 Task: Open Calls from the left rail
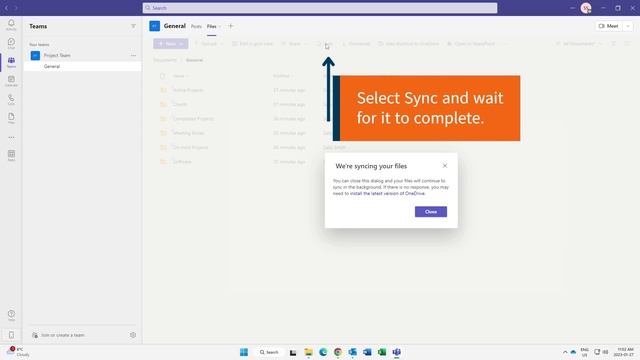11,100
